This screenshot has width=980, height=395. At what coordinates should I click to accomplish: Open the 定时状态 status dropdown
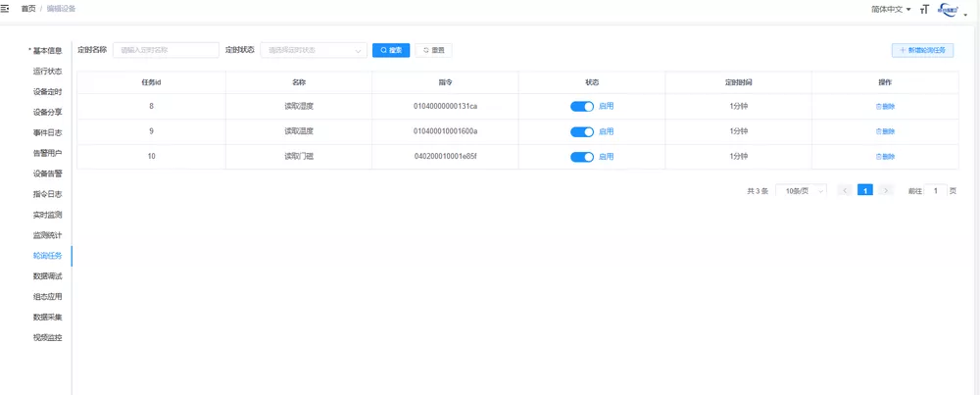coord(314,50)
